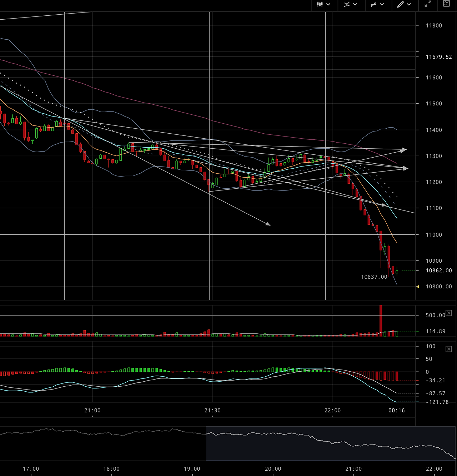
Task: Click the 10800.00 price axis label
Action: coord(439,287)
